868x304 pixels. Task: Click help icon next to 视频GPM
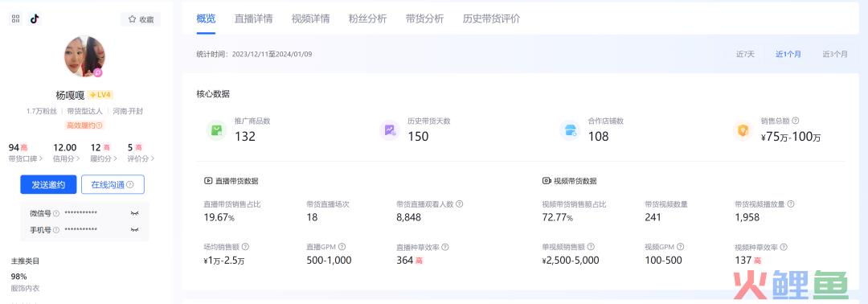[681, 247]
